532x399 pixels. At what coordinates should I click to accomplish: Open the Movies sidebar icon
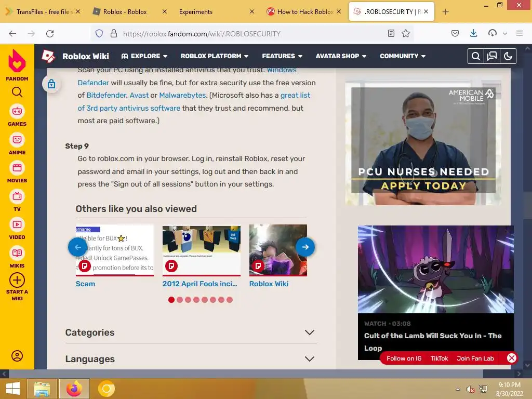pyautogui.click(x=17, y=168)
